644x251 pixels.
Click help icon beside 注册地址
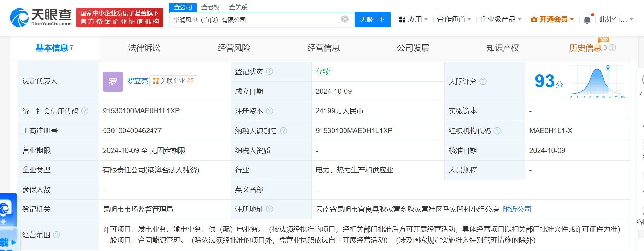[x=269, y=209]
